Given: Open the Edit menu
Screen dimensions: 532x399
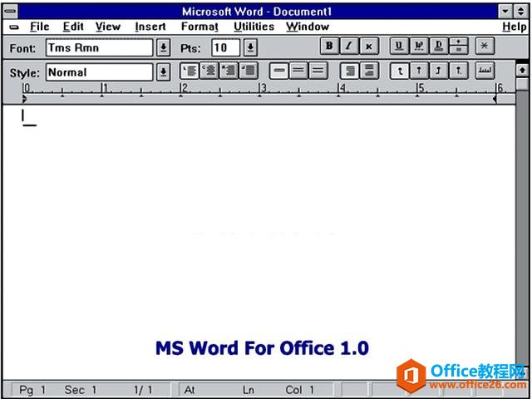Looking at the screenshot, I should [73, 27].
